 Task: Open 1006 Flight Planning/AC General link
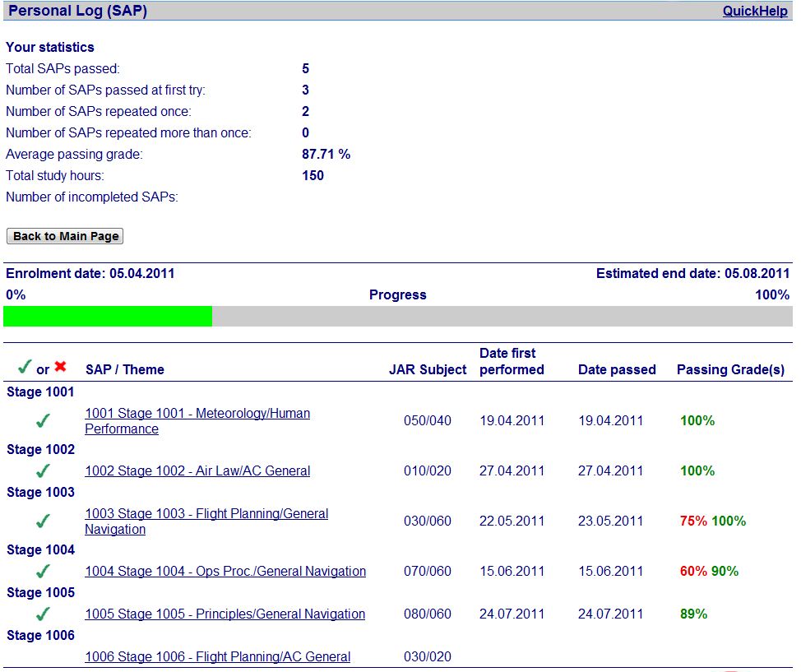[x=217, y=657]
